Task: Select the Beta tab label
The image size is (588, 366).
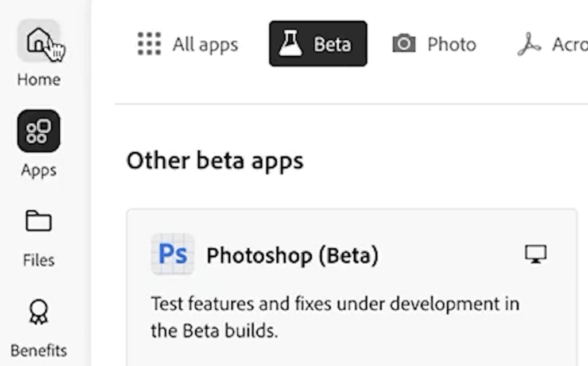Action: click(x=332, y=44)
